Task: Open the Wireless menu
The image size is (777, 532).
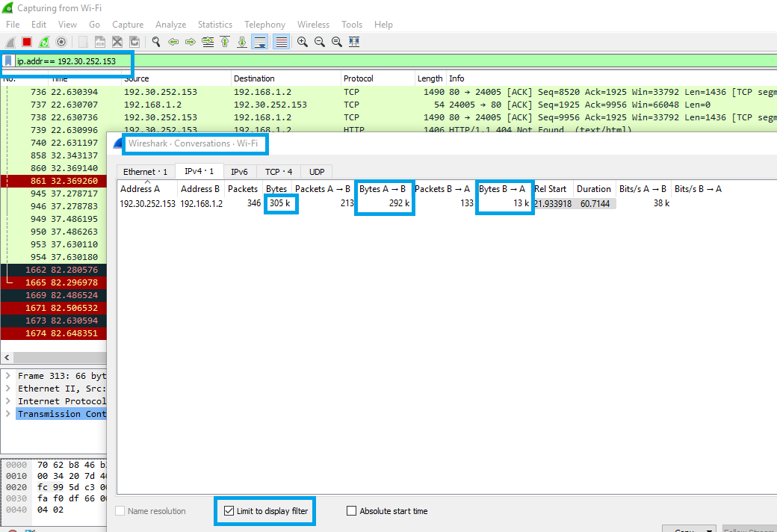Action: (313, 25)
